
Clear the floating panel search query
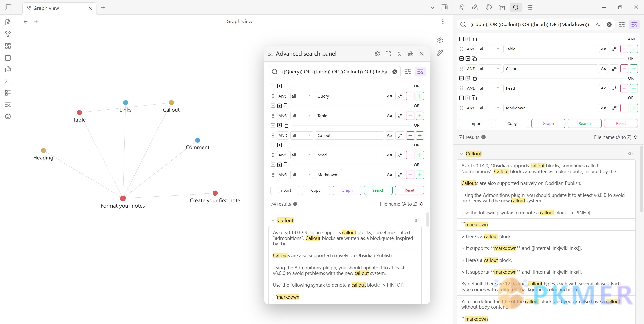(x=395, y=72)
